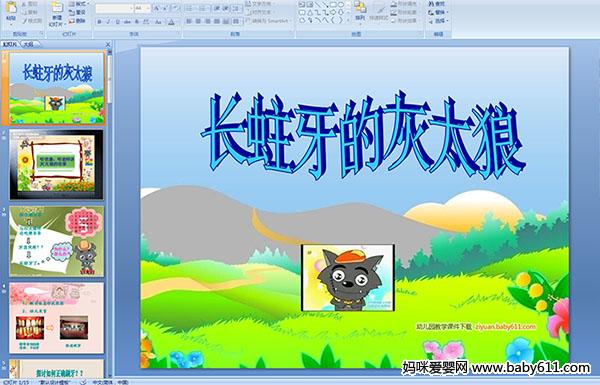
Task: Open the font size combo box
Action: pos(142,8)
